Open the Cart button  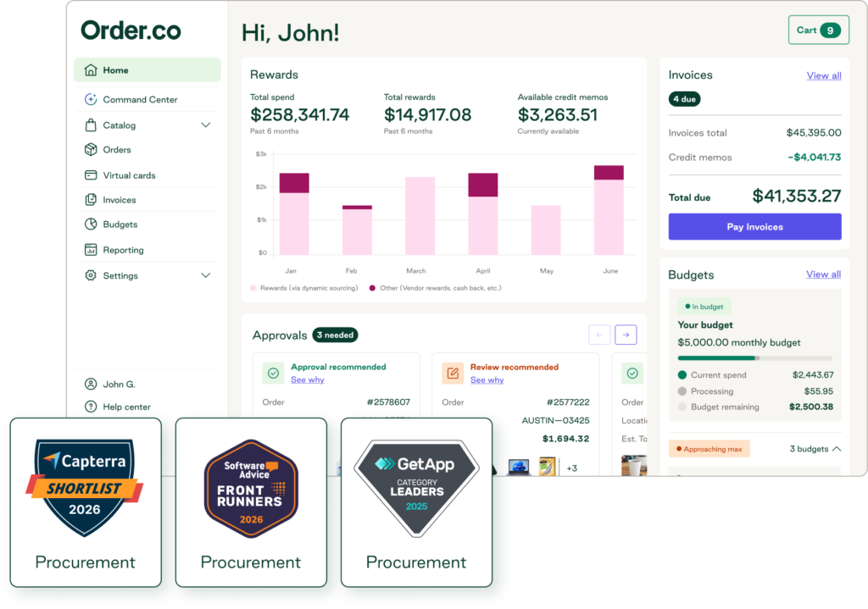point(818,30)
